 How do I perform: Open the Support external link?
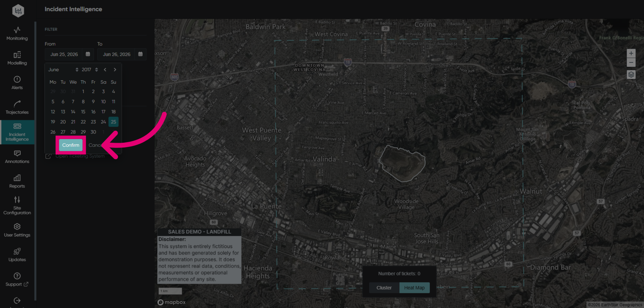click(17, 280)
